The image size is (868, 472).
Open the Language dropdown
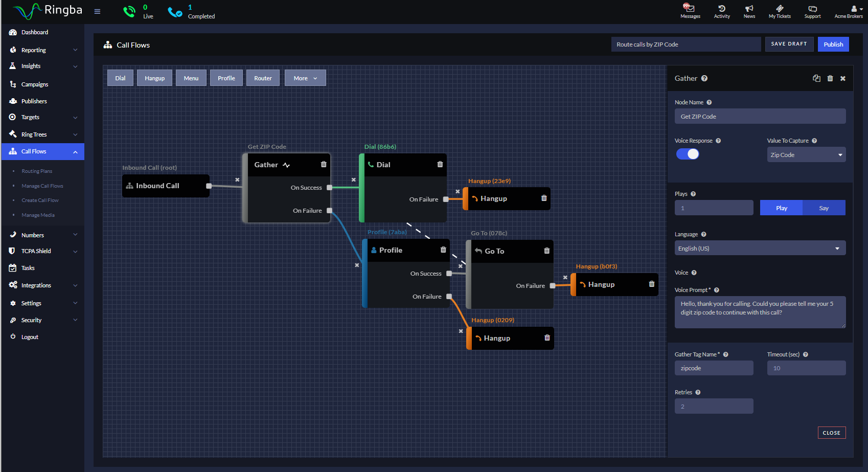pyautogui.click(x=760, y=248)
